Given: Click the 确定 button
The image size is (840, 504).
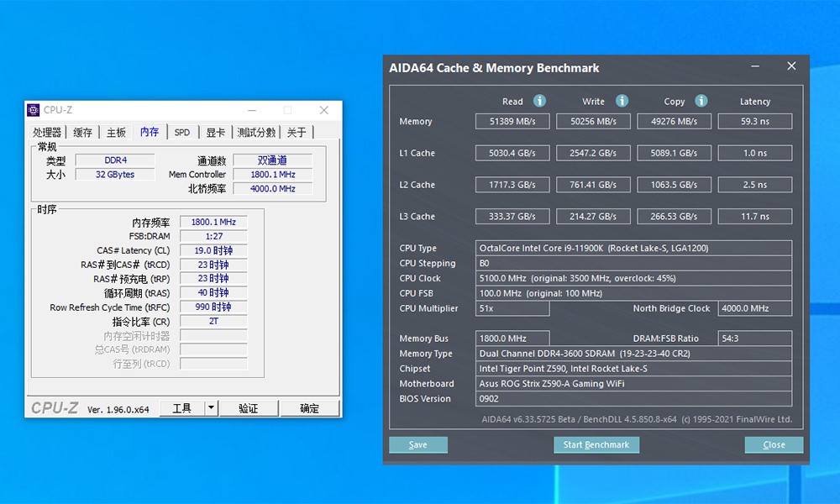Looking at the screenshot, I should point(310,408).
